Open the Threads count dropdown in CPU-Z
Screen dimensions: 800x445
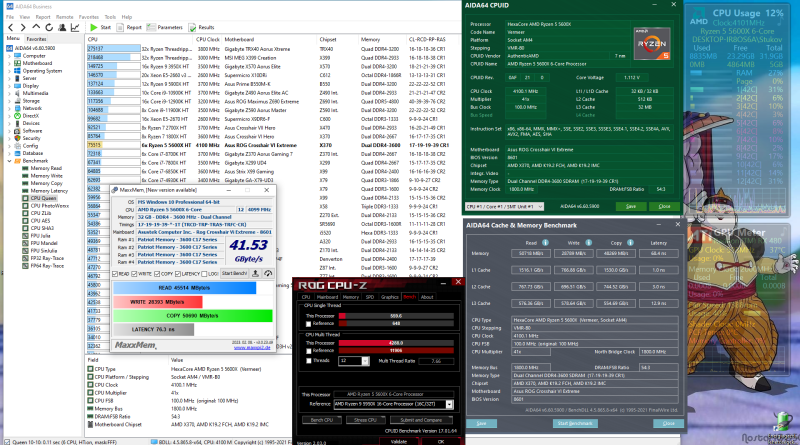coord(365,361)
